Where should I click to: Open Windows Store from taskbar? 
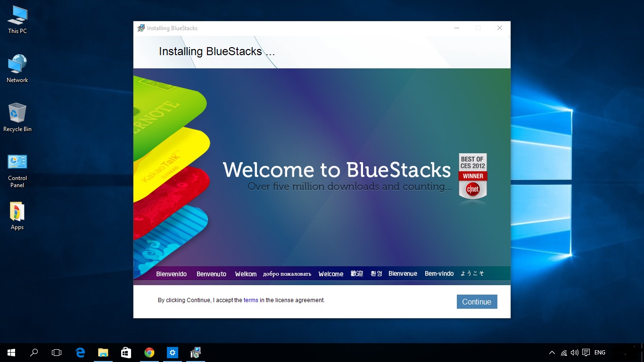tap(126, 353)
